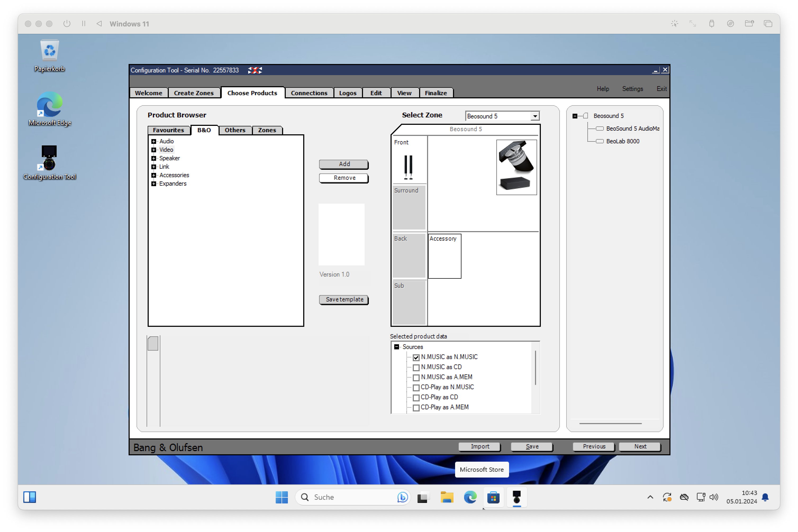Click the Add button

[x=344, y=164]
